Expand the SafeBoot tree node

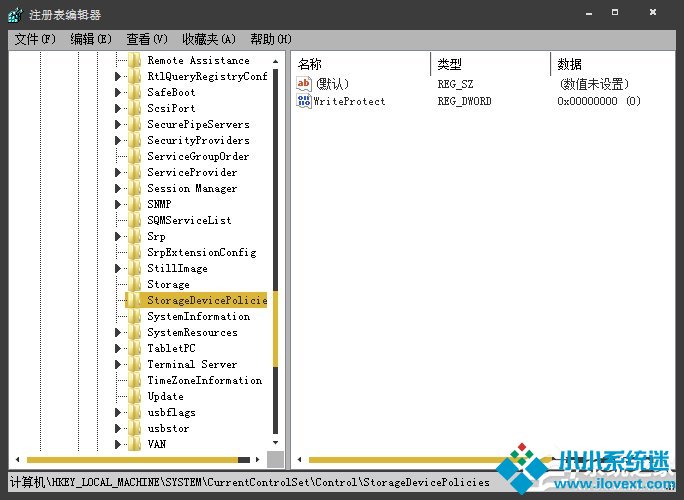point(118,92)
